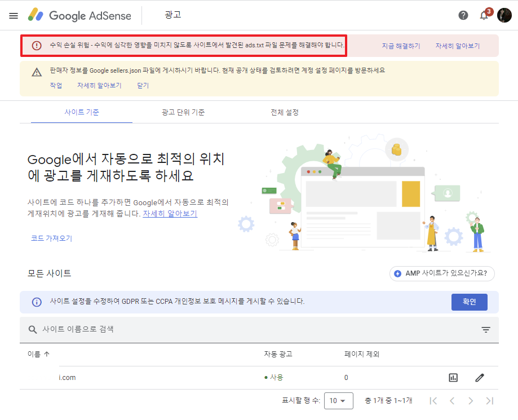Open the rows-per-page dropdown showing 10

339,401
